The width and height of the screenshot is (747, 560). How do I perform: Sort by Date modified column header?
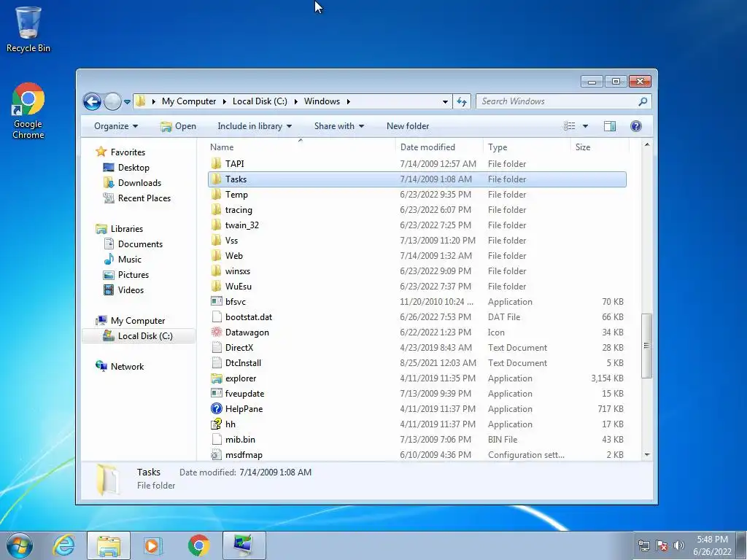(439, 147)
